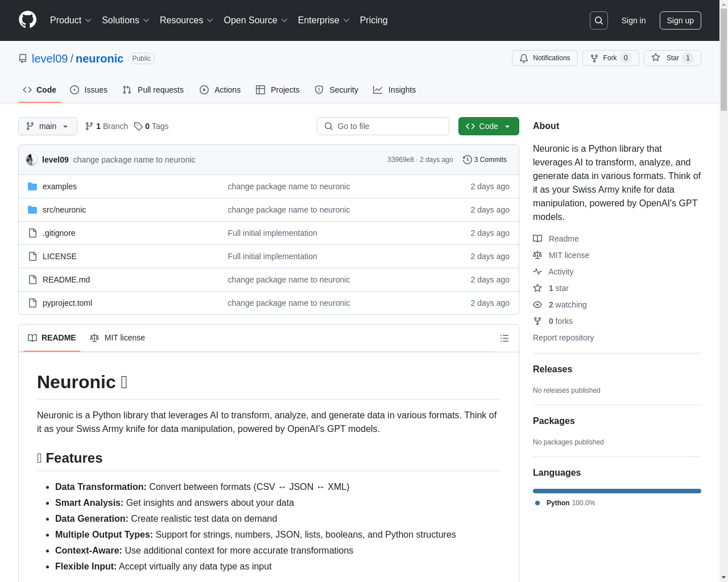This screenshot has height=582, width=728.
Task: Expand the Product menu
Action: click(x=71, y=20)
